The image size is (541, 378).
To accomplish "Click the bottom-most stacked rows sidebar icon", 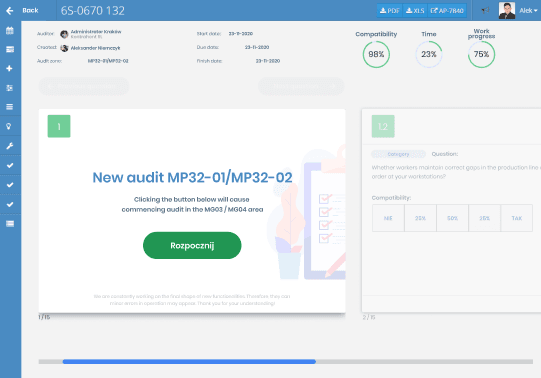I will (x=10, y=224).
